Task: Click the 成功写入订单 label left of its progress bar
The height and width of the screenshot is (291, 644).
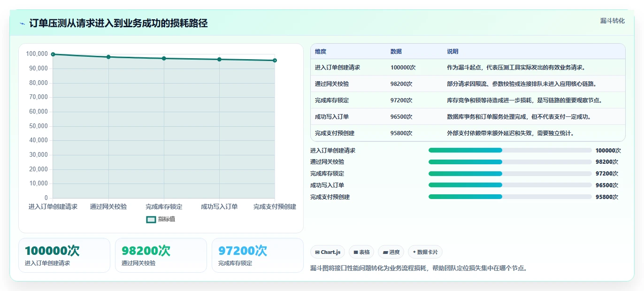Action: tap(327, 185)
